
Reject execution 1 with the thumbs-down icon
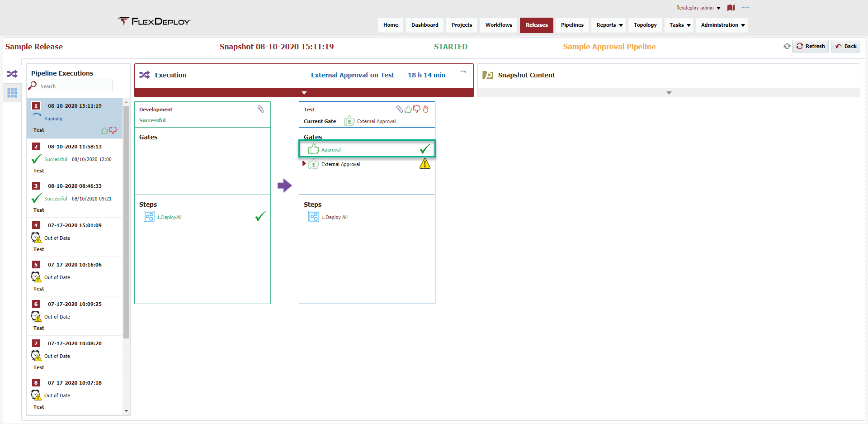(x=113, y=130)
